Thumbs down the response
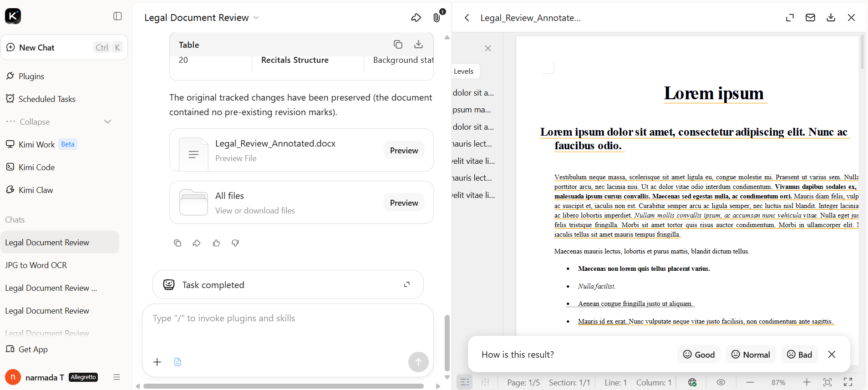The width and height of the screenshot is (868, 390). click(235, 243)
